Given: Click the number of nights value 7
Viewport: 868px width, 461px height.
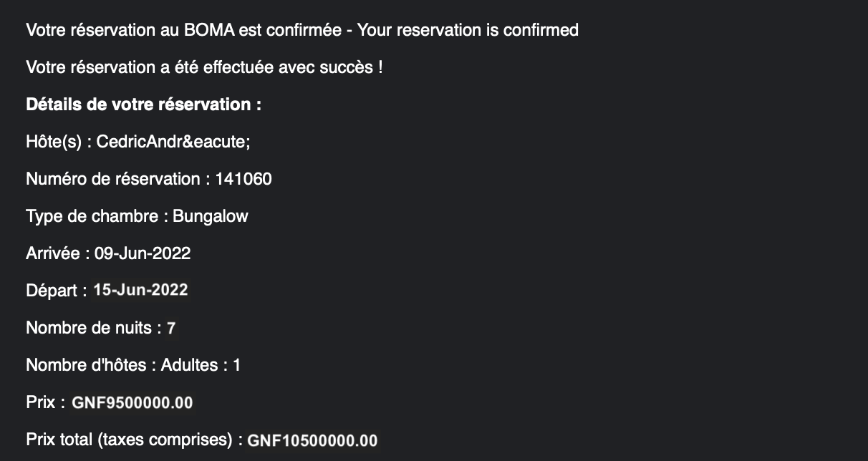Looking at the screenshot, I should (171, 328).
